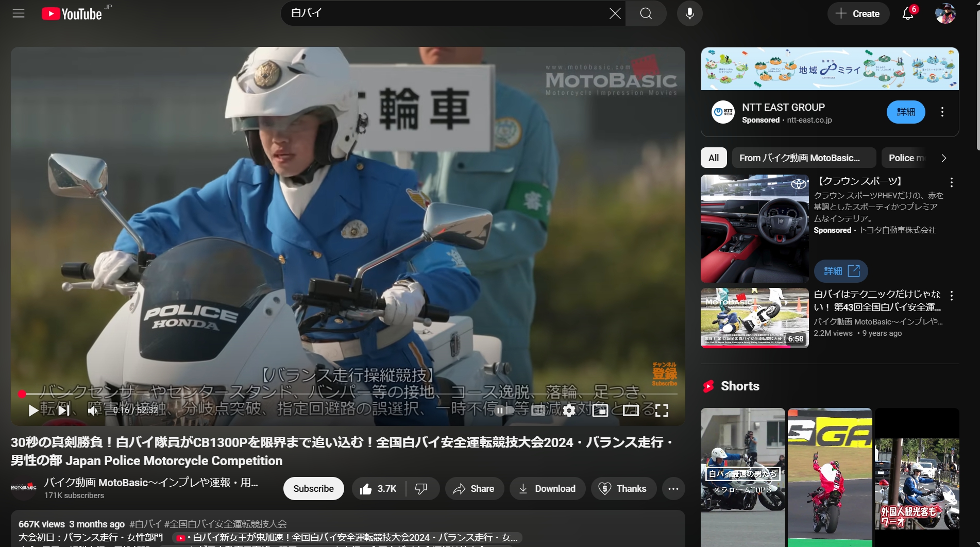Download the video
Screen dimensions: 980x547
pos(547,489)
